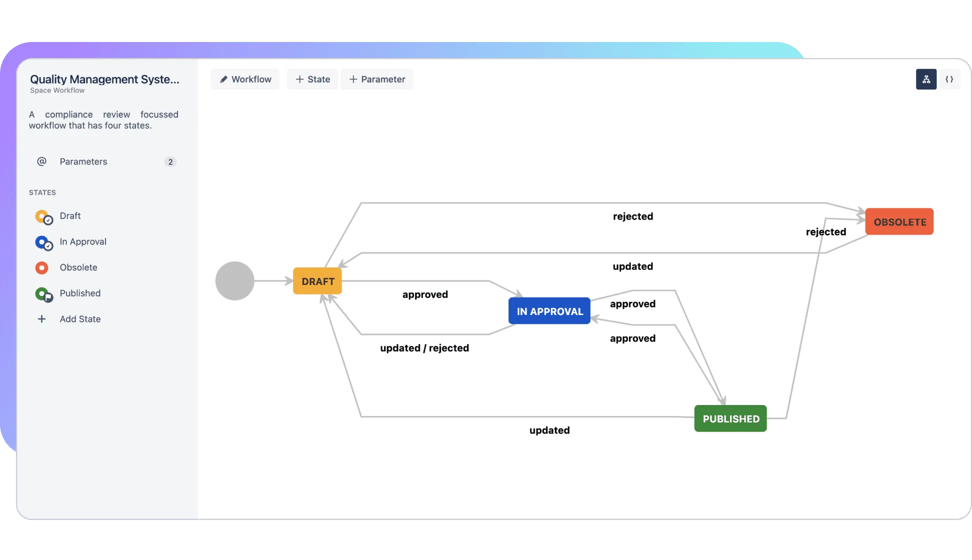Click the Quality Management System title

[x=104, y=79]
